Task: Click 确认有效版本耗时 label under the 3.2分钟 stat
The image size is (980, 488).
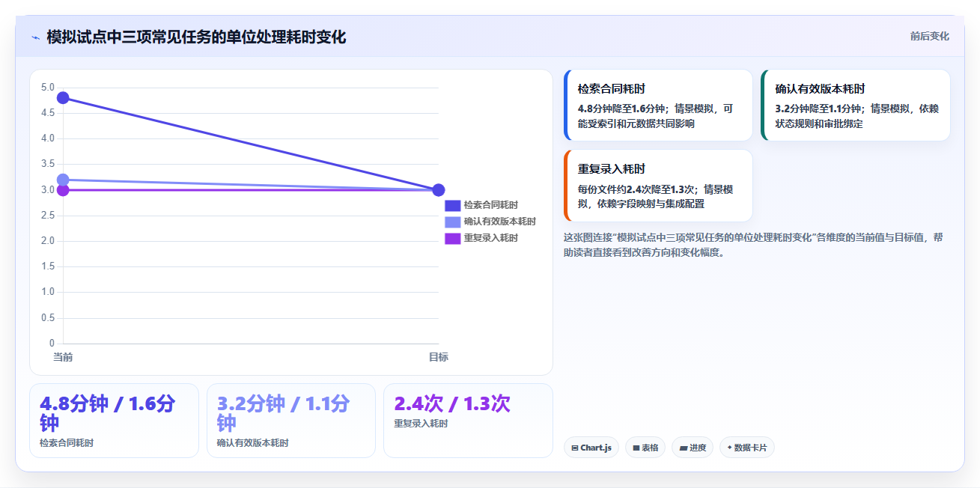Action: tap(253, 443)
